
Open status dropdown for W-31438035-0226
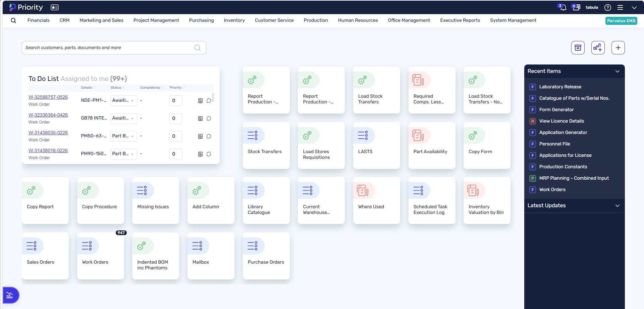(124, 136)
